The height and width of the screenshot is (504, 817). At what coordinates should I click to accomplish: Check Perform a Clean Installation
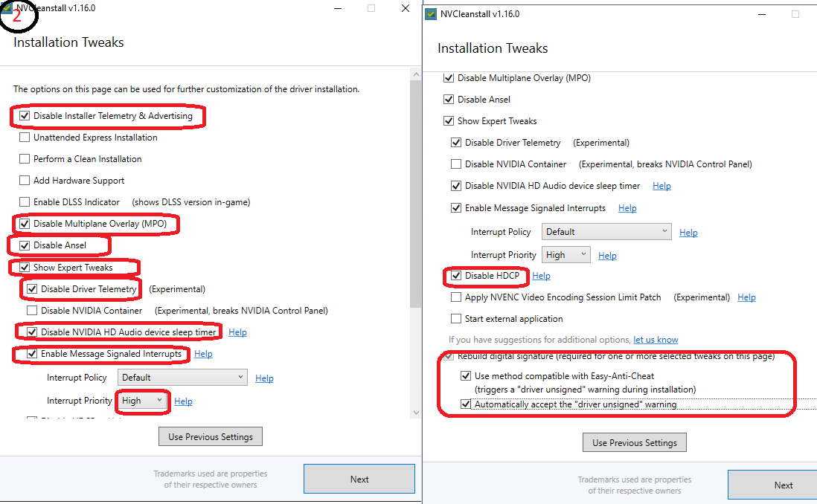[x=25, y=158]
